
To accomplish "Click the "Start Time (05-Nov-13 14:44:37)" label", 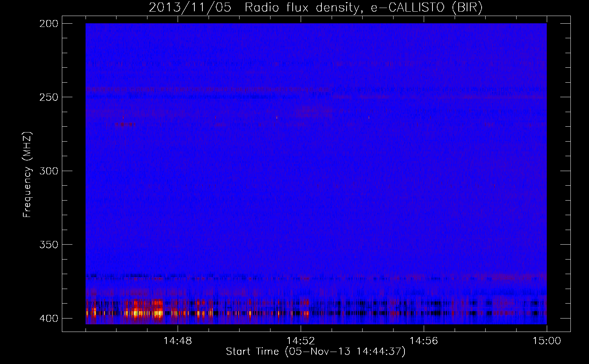I will (316, 352).
